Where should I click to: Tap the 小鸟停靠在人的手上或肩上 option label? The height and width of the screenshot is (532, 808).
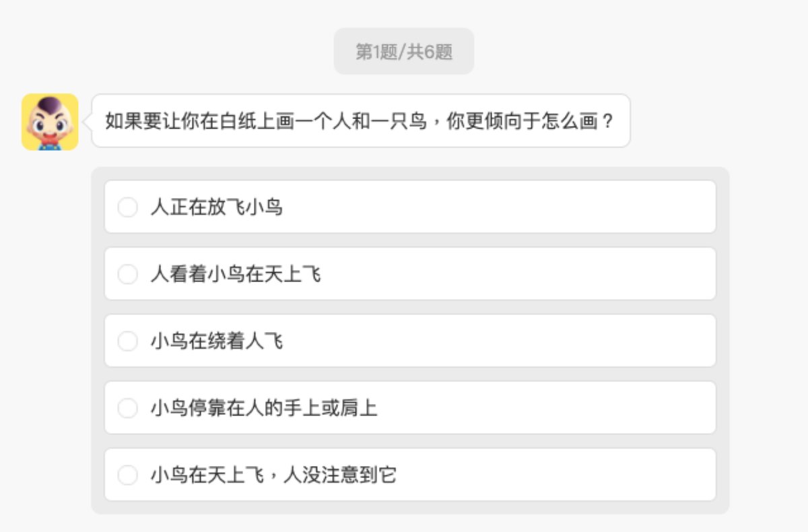pyautogui.click(x=264, y=408)
